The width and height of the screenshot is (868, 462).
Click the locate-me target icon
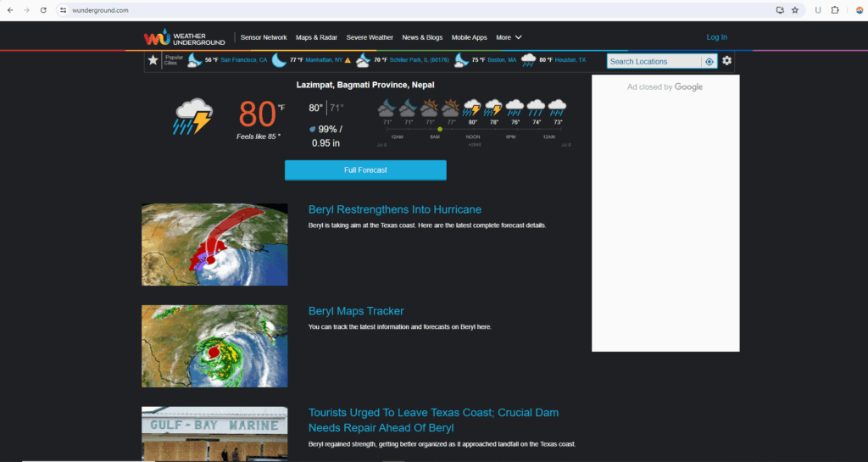click(x=709, y=61)
